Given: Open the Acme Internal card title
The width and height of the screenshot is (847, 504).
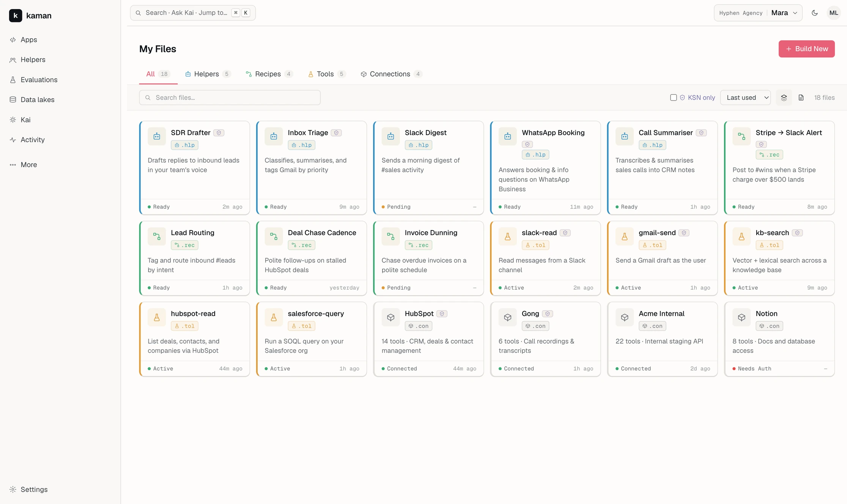Looking at the screenshot, I should (661, 314).
